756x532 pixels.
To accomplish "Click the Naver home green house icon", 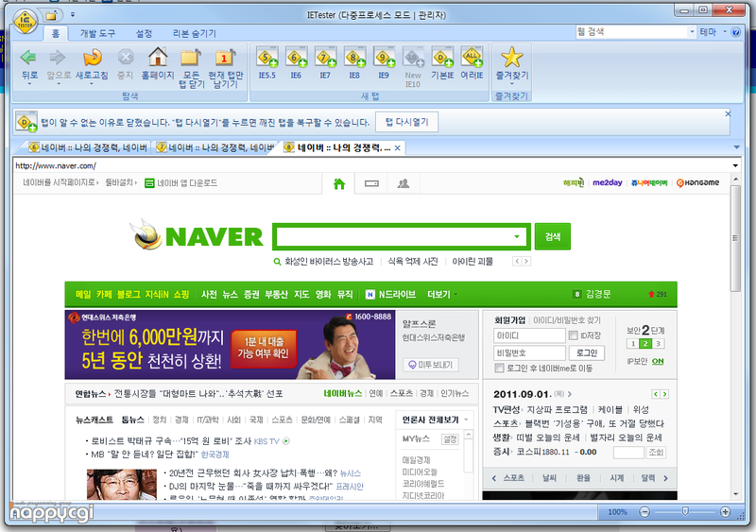I will [x=339, y=183].
